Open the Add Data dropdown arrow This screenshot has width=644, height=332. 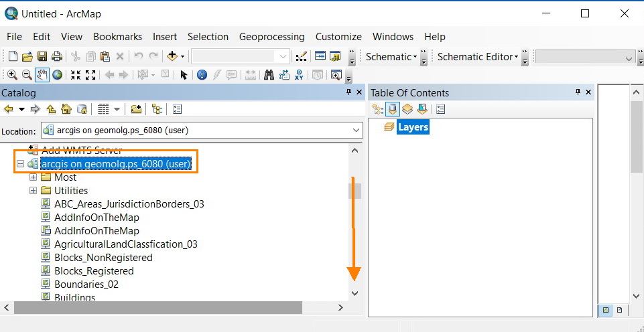(x=183, y=57)
